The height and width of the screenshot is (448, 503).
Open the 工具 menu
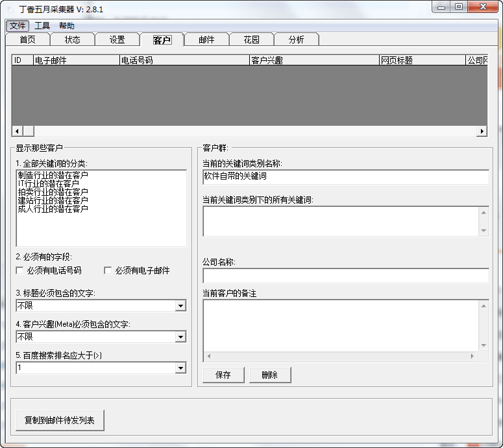click(x=42, y=26)
